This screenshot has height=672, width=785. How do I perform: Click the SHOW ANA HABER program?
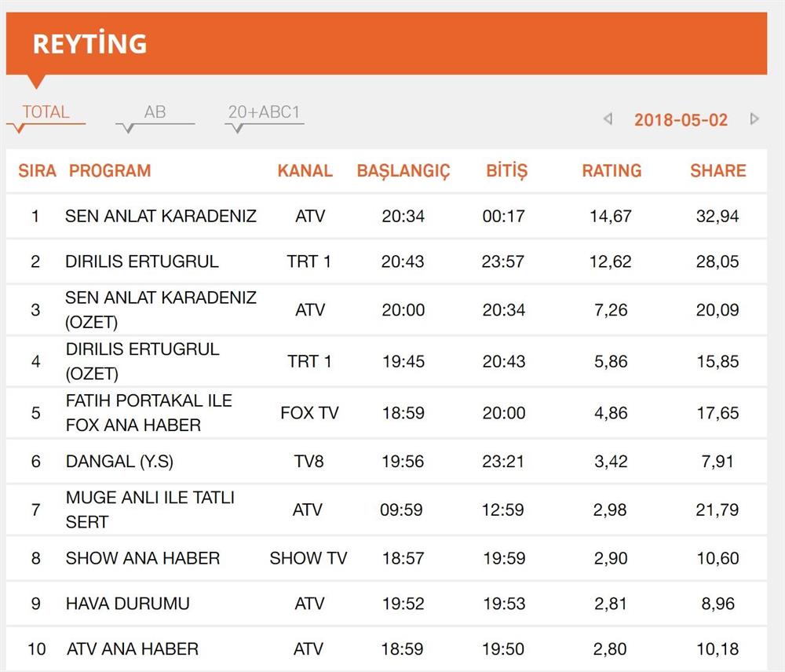click(143, 558)
